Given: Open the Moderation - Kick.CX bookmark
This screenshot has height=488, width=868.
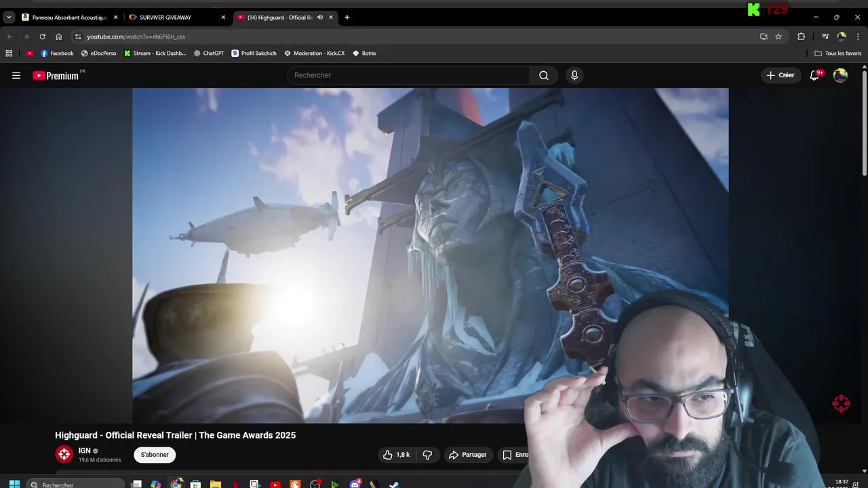Looking at the screenshot, I should point(315,53).
